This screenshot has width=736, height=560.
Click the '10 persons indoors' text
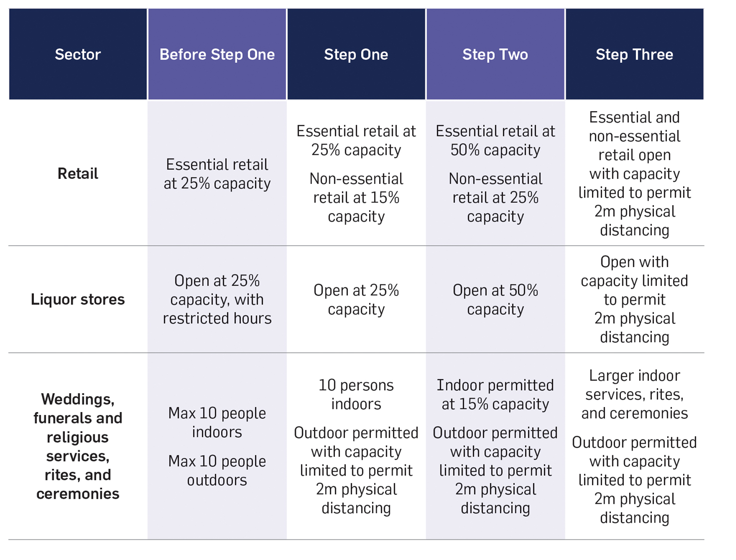point(356,394)
